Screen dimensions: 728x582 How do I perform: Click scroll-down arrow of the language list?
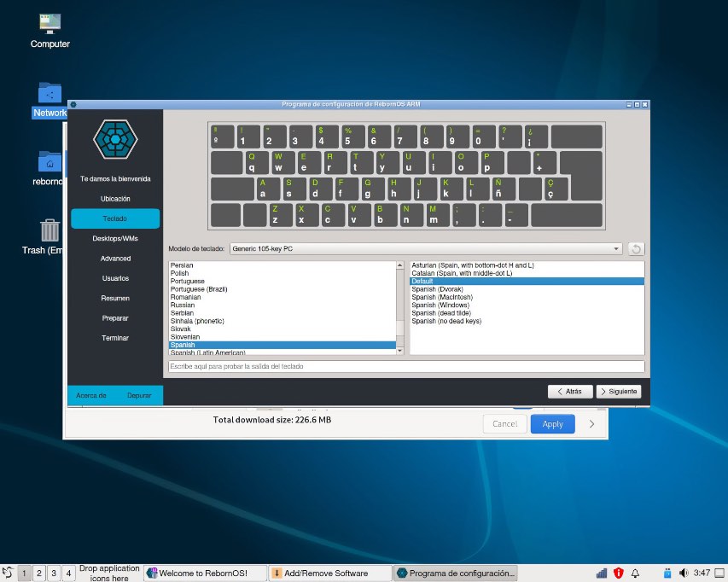point(399,351)
